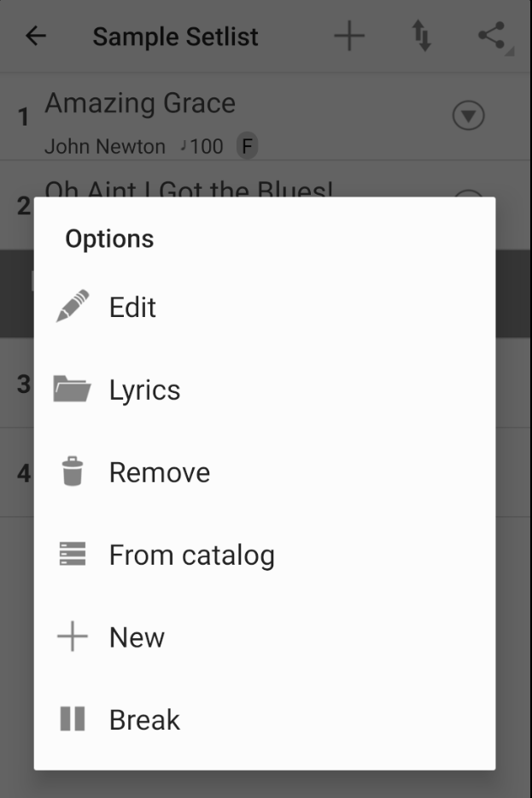The width and height of the screenshot is (532, 798).
Task: Choose From catalog in the dialog
Action: coord(191,554)
